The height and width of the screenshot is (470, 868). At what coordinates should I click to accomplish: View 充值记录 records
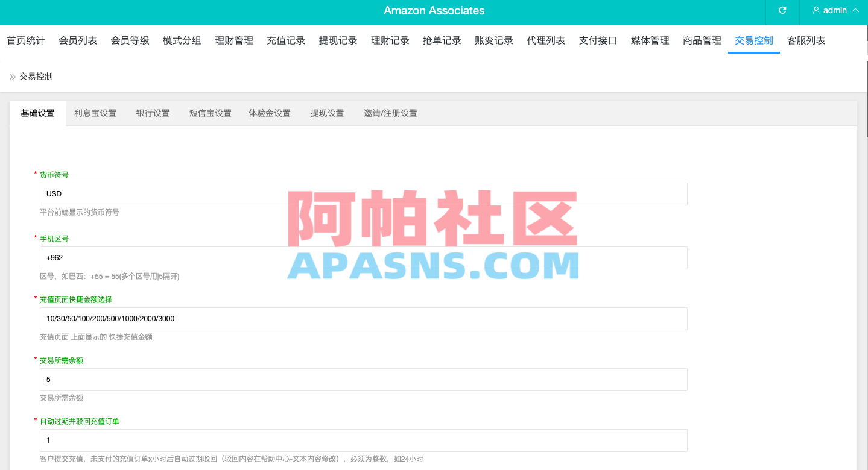286,40
